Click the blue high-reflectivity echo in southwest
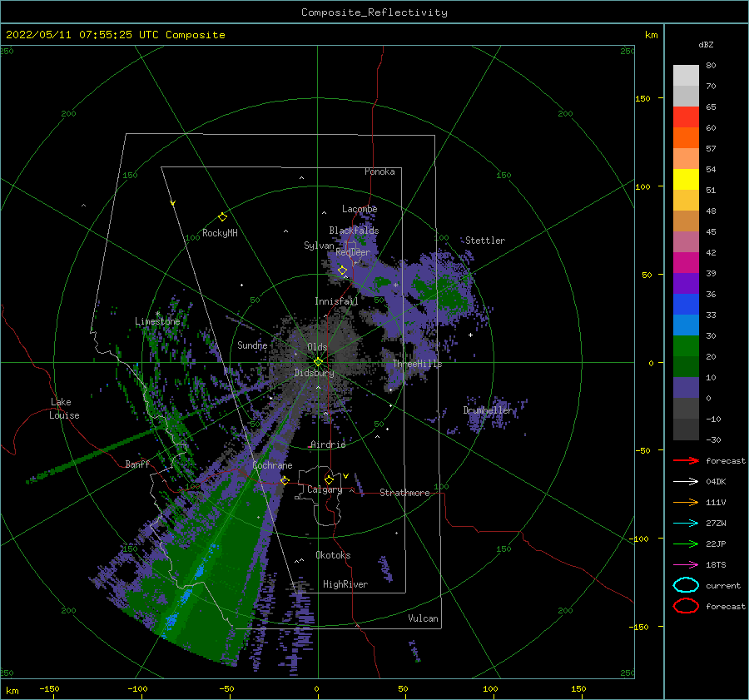Viewport: 749px width, 700px height. (186, 594)
